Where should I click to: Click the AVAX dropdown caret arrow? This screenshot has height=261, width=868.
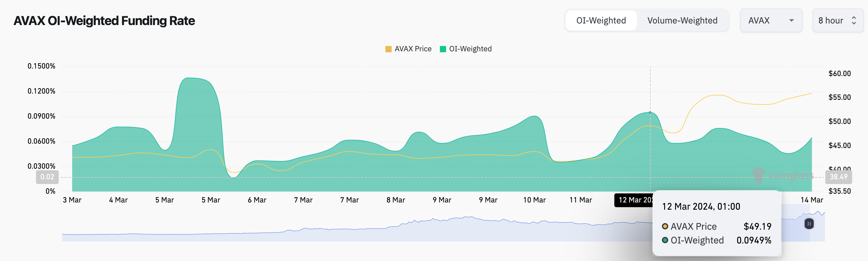coord(791,21)
